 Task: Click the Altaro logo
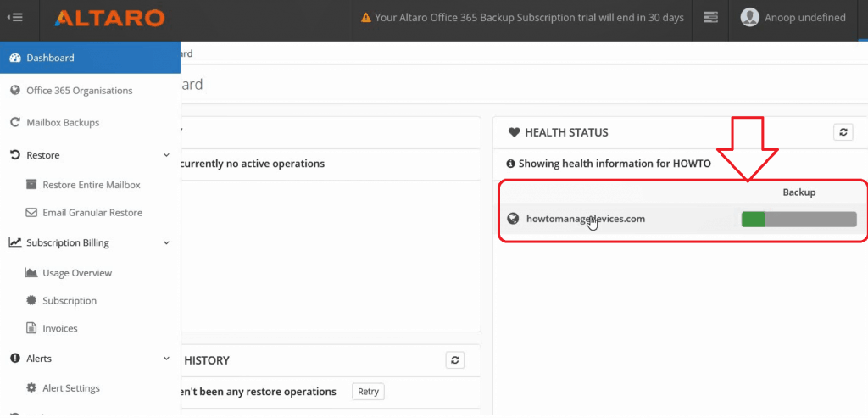point(109,18)
